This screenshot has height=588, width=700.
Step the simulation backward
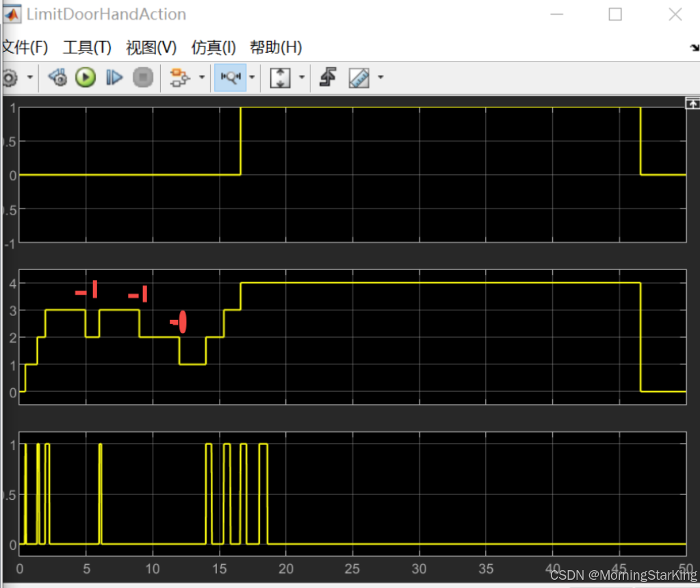coord(57,77)
